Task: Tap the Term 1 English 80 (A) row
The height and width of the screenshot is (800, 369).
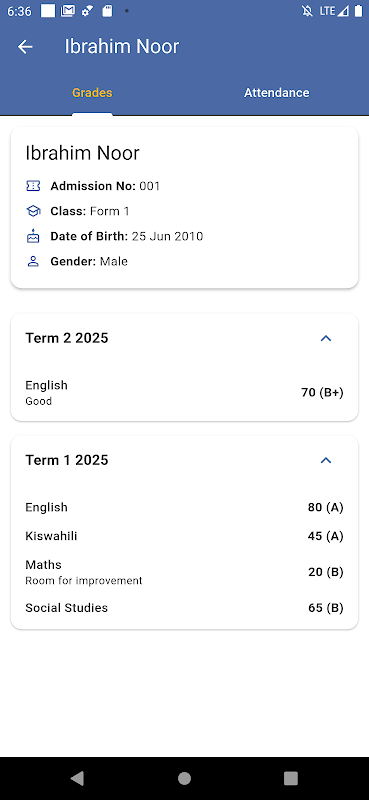Action: (184, 508)
